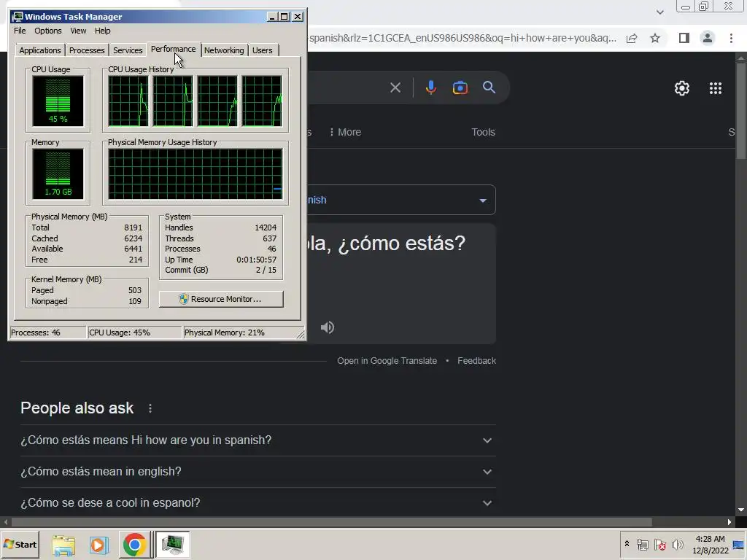Click the Memory 1.70 GB meter

click(58, 174)
